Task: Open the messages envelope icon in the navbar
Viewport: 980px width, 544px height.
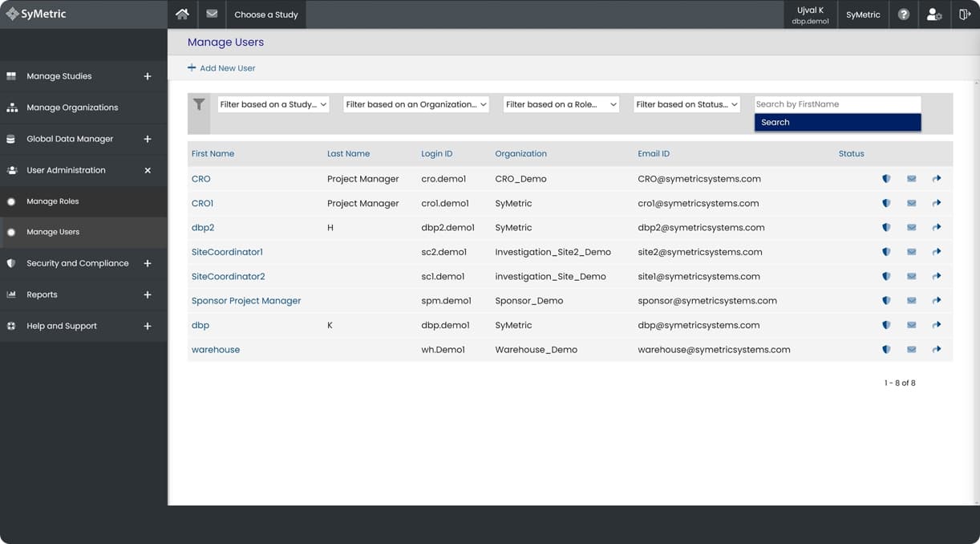Action: pyautogui.click(x=211, y=14)
